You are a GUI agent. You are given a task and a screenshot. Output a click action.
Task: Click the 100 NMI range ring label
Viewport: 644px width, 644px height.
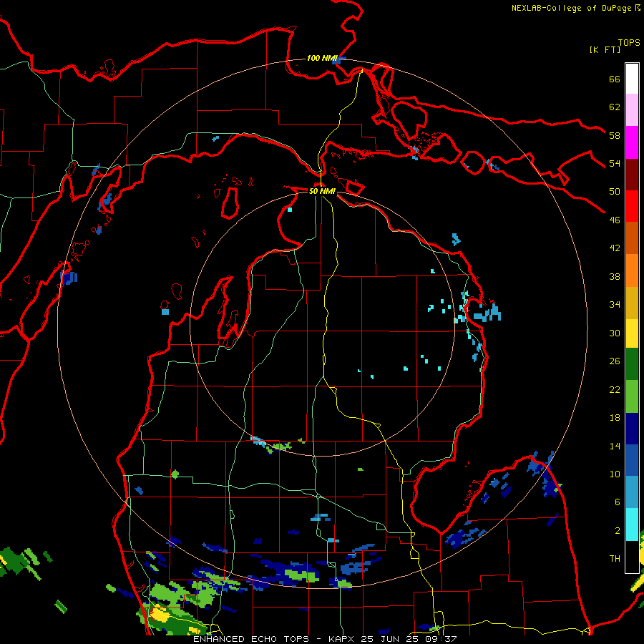(x=321, y=58)
